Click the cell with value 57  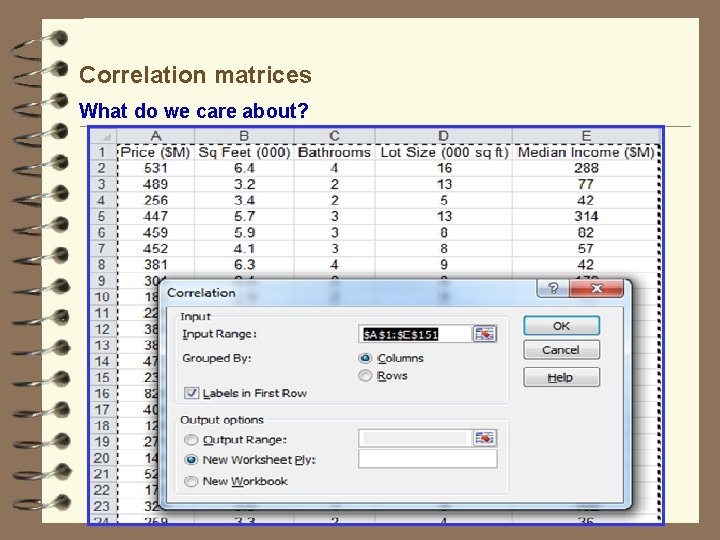pyautogui.click(x=586, y=248)
